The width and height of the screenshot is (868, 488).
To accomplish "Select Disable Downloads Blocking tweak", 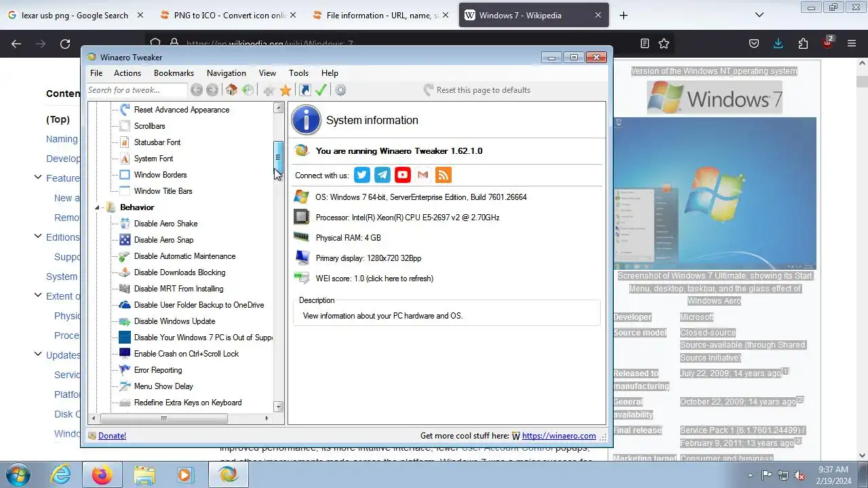I will click(x=180, y=272).
